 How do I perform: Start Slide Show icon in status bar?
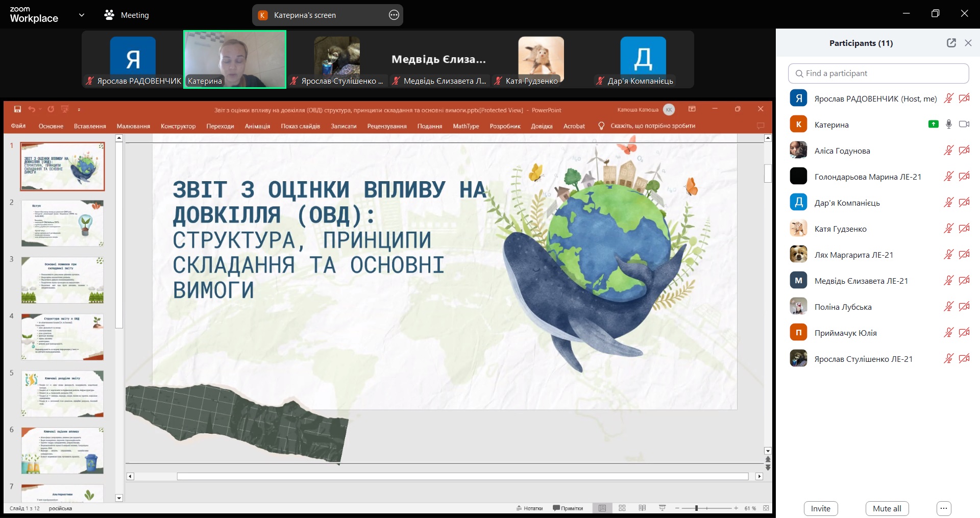click(663, 508)
